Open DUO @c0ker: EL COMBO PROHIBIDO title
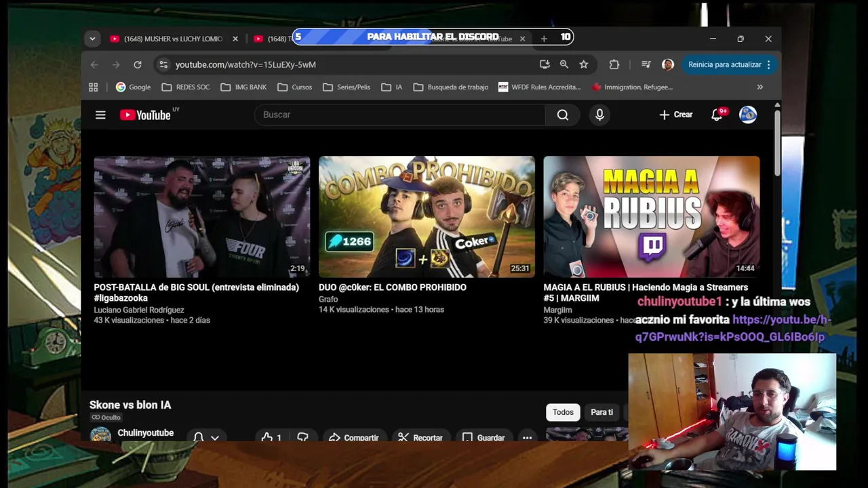 click(x=393, y=287)
